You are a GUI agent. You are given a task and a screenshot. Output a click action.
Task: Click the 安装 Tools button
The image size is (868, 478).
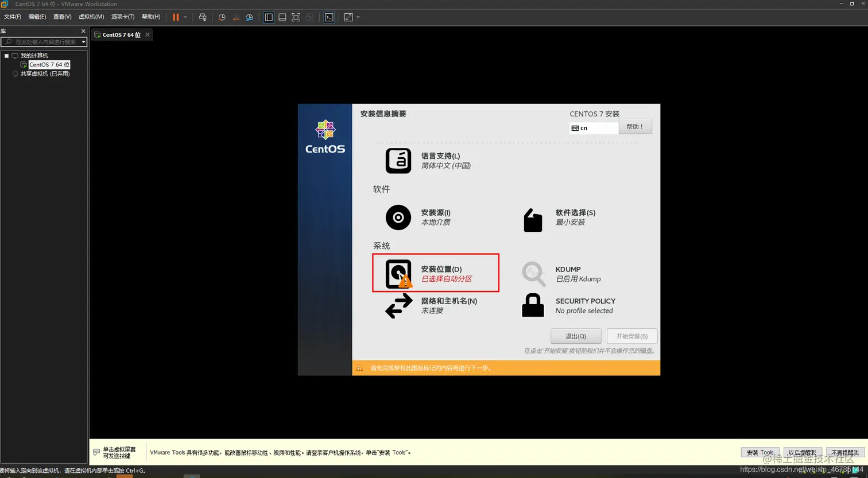[x=759, y=452]
